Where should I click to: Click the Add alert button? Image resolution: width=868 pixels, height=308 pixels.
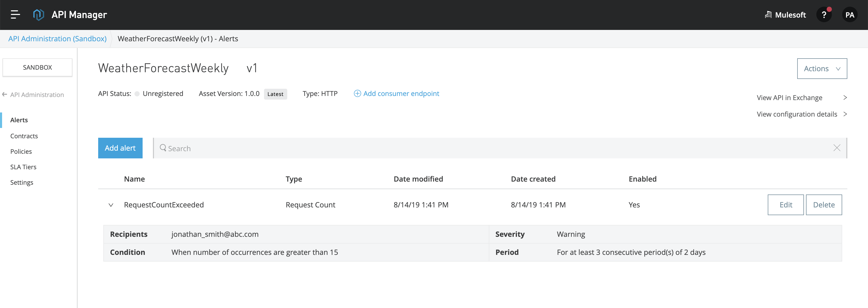[120, 148]
